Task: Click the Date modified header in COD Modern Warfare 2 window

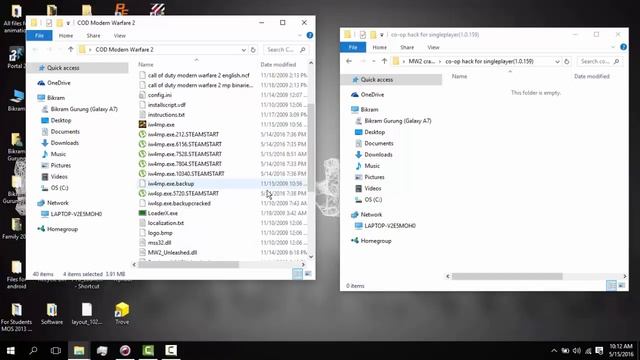Action: tap(278, 64)
